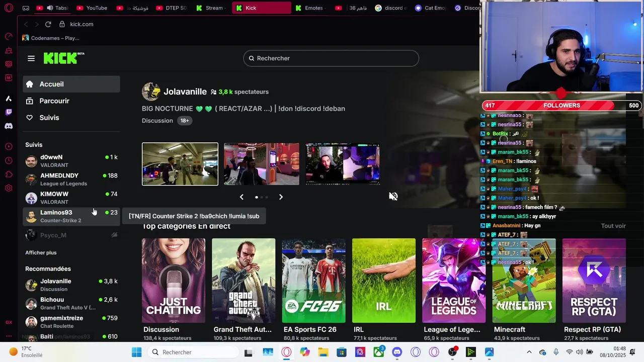The width and height of the screenshot is (644, 362).
Task: Open KIMOWW's channel in Suivis list
Action: tap(71, 198)
